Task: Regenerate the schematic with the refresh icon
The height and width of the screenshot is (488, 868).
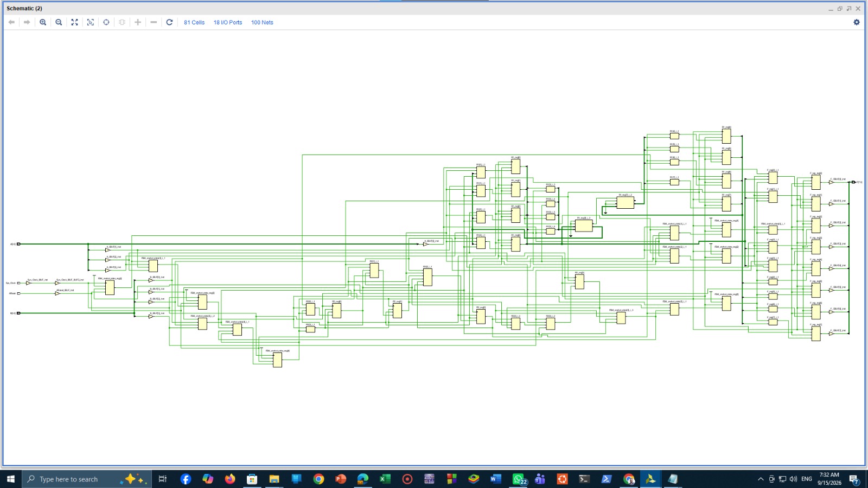Action: (x=169, y=22)
